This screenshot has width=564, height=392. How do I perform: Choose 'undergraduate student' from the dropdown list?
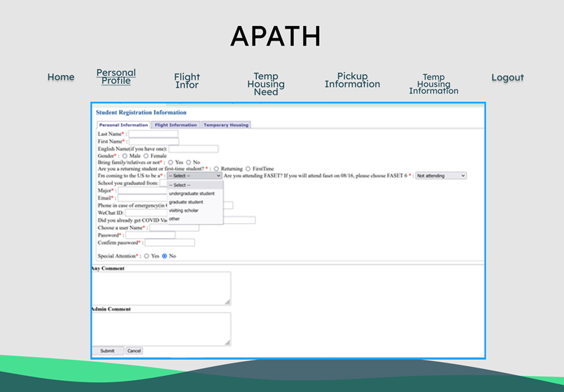[x=195, y=194]
